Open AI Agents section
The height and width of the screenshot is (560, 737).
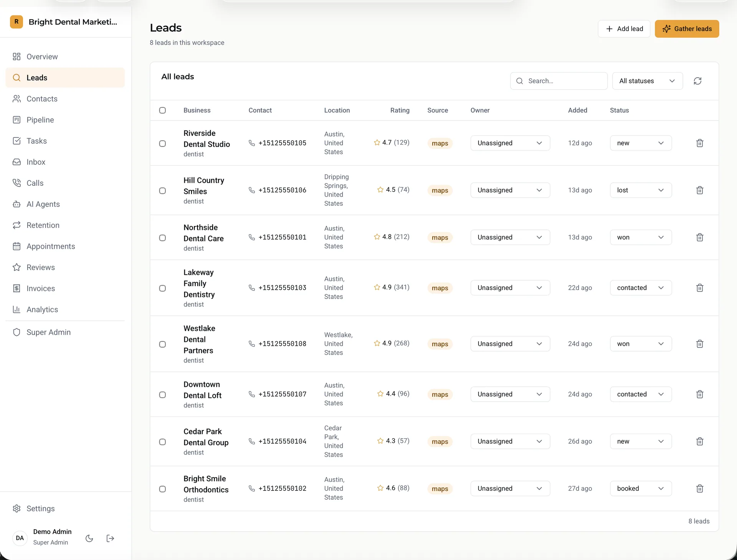point(65,204)
